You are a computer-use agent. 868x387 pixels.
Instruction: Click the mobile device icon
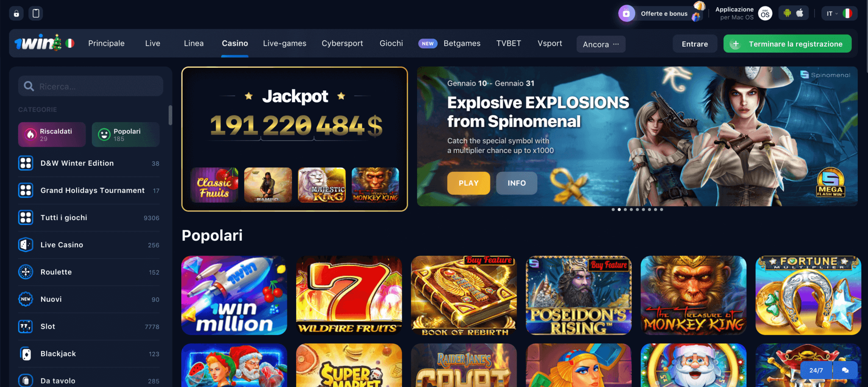(36, 14)
